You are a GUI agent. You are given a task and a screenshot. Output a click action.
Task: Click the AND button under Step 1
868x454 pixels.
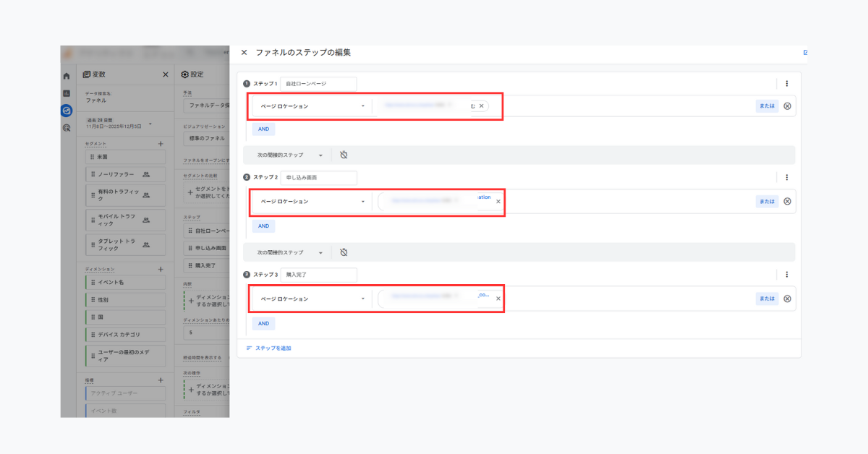pos(263,129)
